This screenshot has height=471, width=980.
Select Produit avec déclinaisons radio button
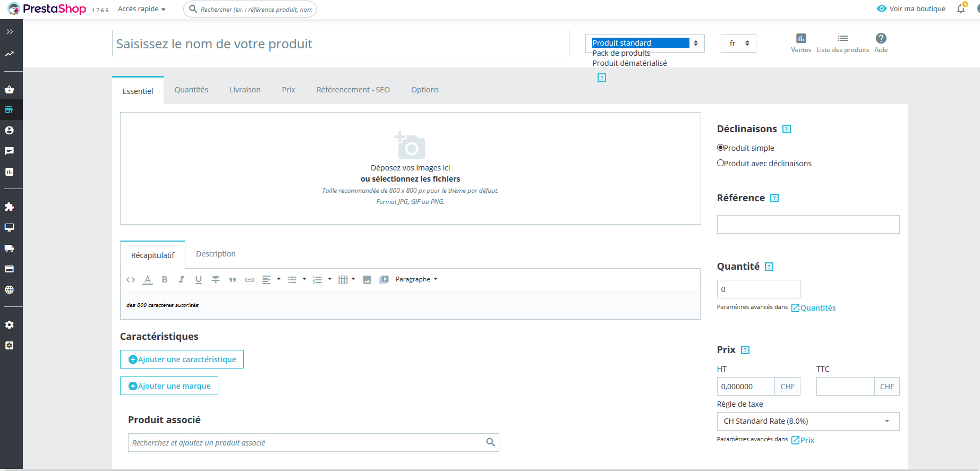(720, 163)
